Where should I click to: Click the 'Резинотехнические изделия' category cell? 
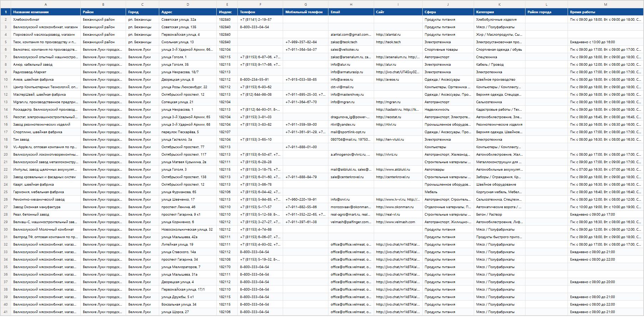coord(499,125)
